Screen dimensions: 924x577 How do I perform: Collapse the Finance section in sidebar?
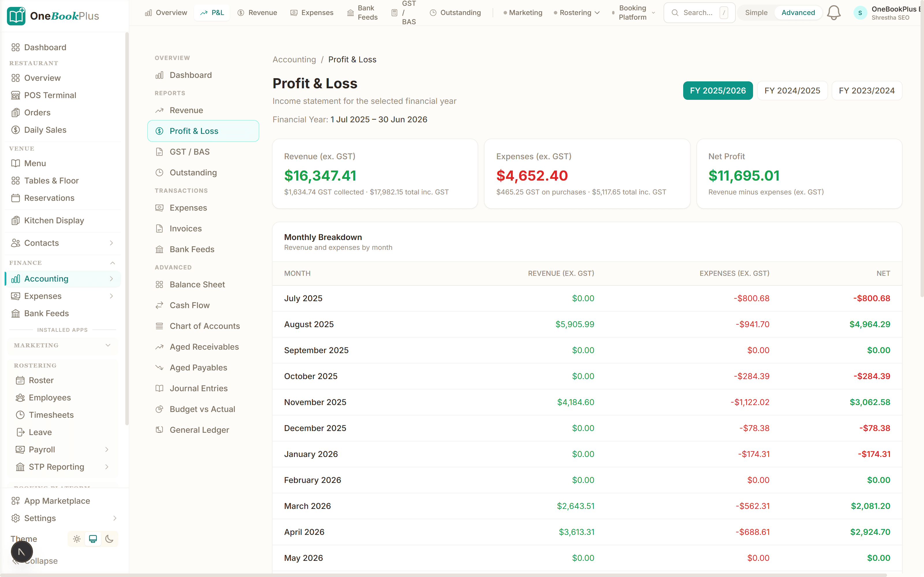pyautogui.click(x=112, y=263)
